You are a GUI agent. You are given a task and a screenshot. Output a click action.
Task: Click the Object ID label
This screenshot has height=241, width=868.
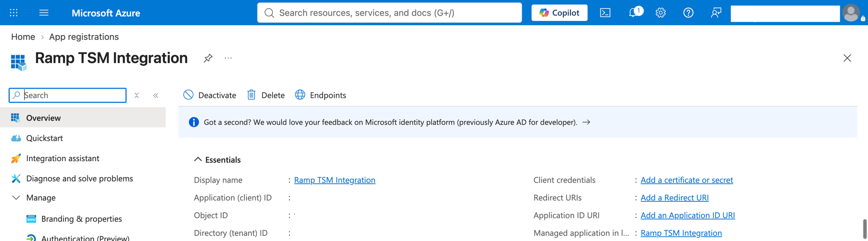point(211,215)
